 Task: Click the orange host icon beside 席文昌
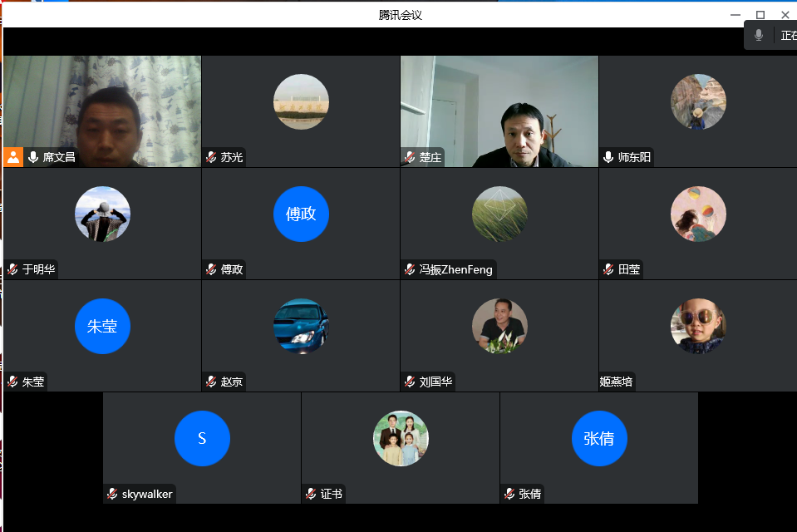pos(13,157)
